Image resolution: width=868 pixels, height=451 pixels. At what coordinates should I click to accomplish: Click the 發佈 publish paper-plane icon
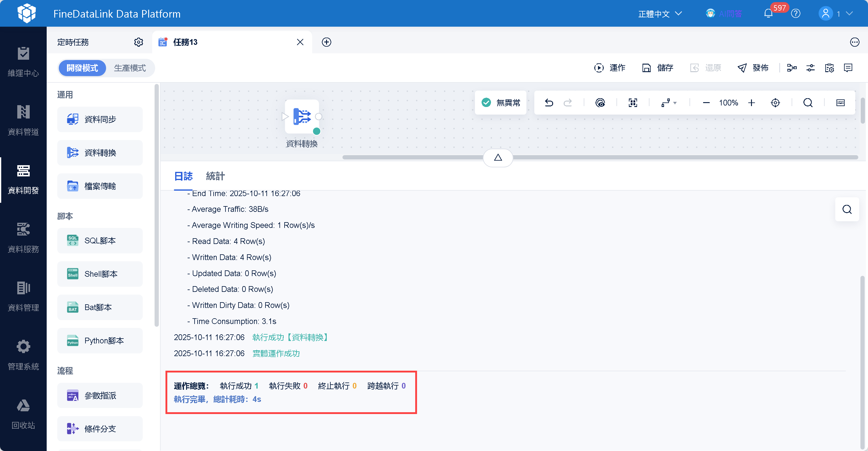click(742, 68)
